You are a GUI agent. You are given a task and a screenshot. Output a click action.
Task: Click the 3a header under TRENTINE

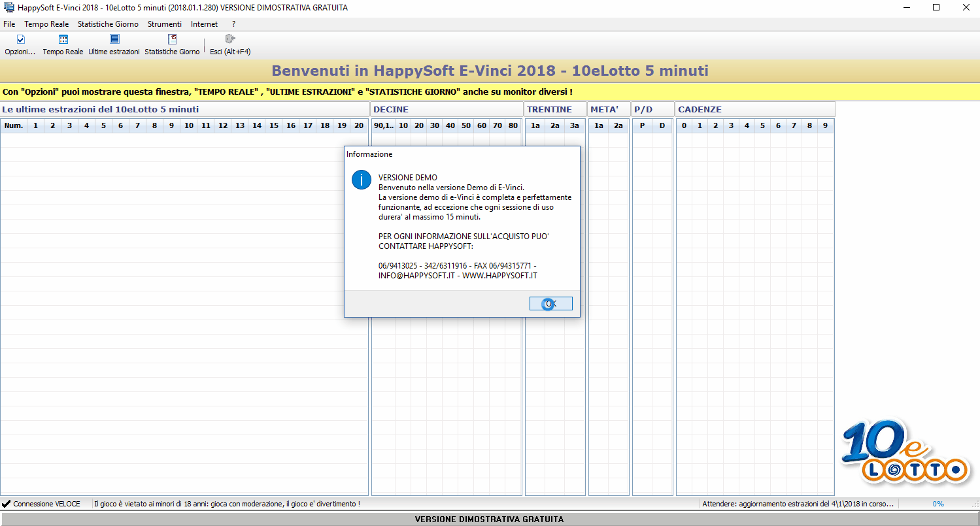pos(575,125)
